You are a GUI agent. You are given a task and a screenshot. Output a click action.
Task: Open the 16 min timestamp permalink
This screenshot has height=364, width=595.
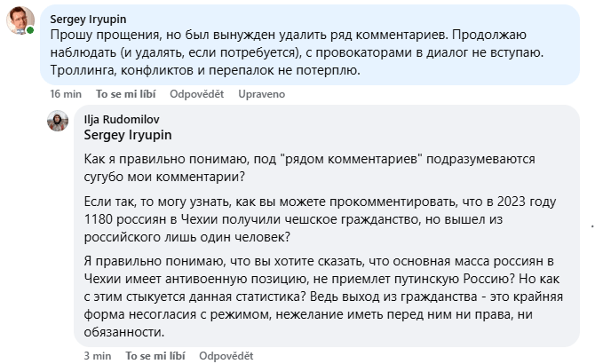pyautogui.click(x=66, y=94)
